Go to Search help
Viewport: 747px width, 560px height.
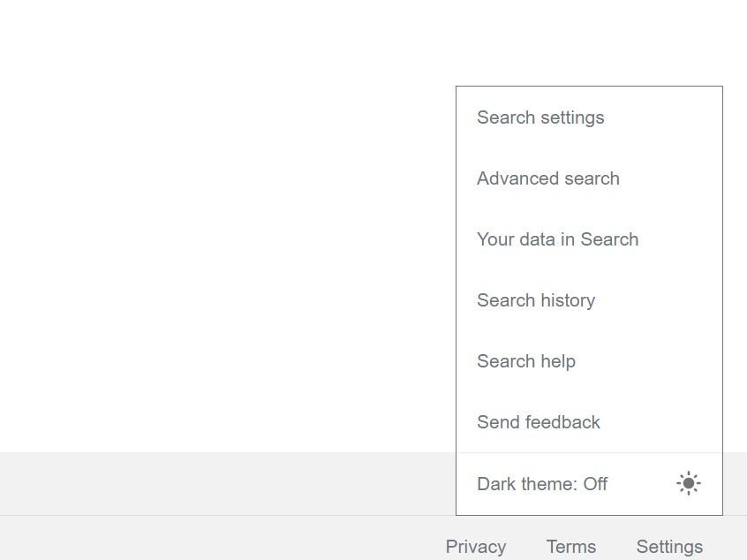point(526,361)
